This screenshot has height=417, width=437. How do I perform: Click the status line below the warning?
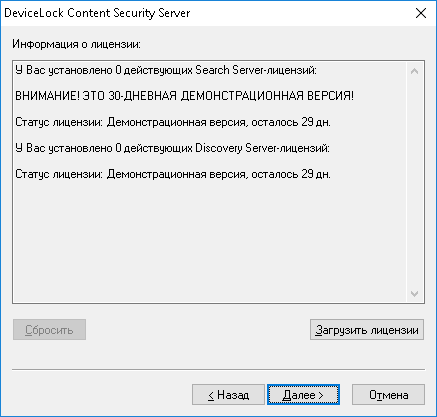click(x=173, y=122)
